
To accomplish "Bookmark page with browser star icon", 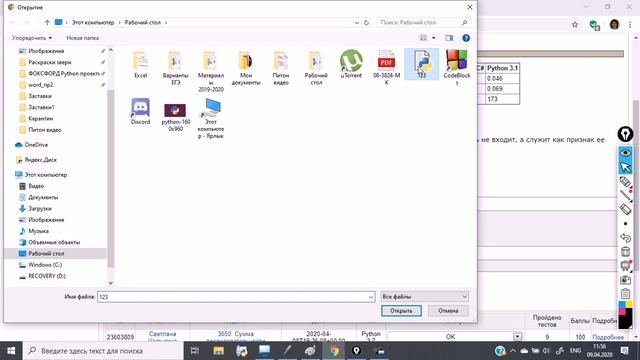I will (575, 24).
